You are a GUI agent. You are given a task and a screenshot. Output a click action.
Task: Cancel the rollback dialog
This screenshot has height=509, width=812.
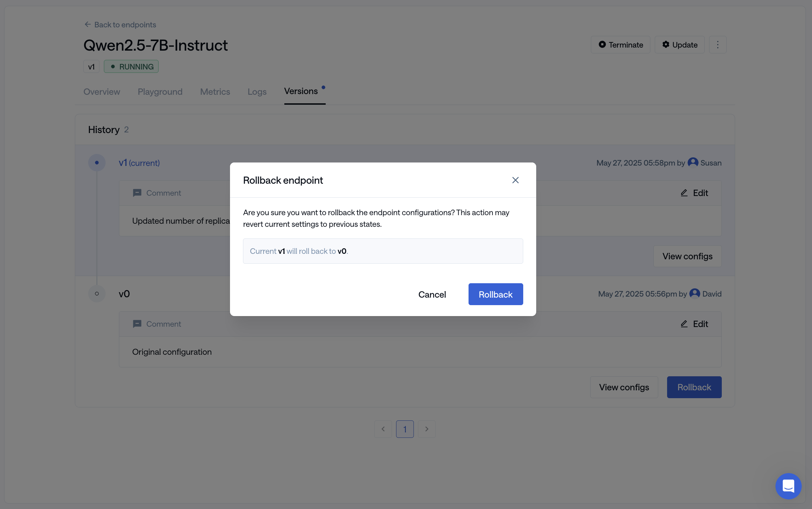click(432, 294)
